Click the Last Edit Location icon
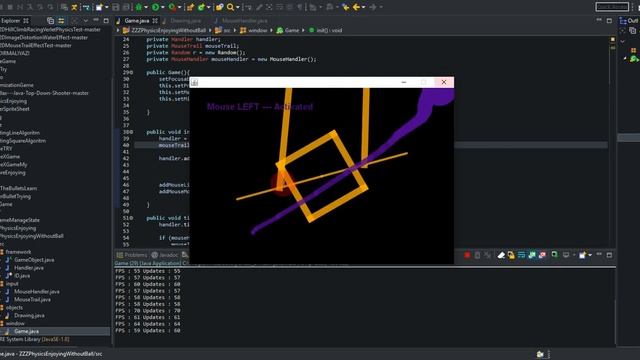The image size is (640, 360). pyautogui.click(x=346, y=7)
